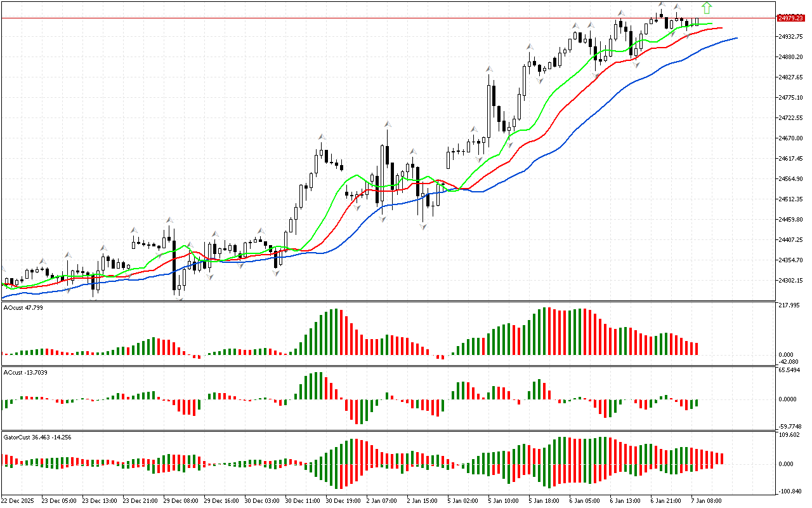Viewport: 812px width, 508px height.
Task: Click the topmost up fractal marker above the highest candle
Action: tap(661, 4)
